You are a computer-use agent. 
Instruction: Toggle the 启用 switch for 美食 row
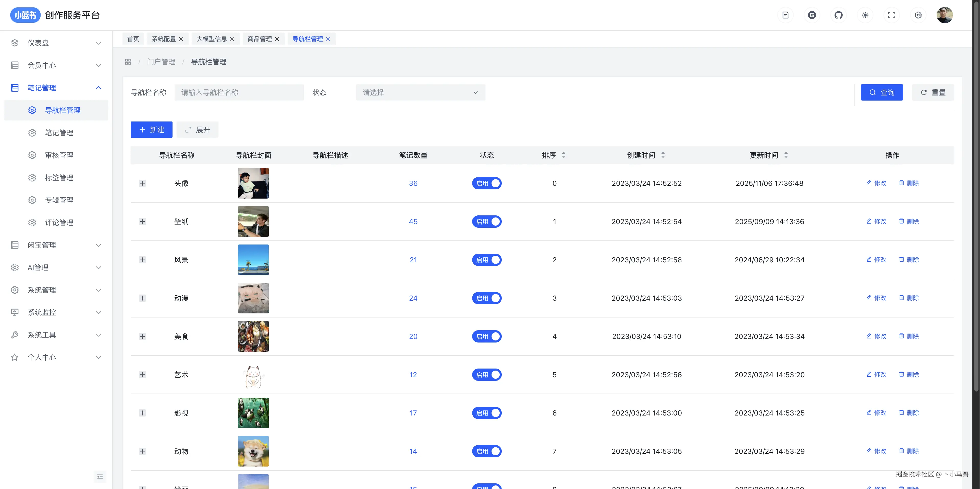(x=487, y=336)
